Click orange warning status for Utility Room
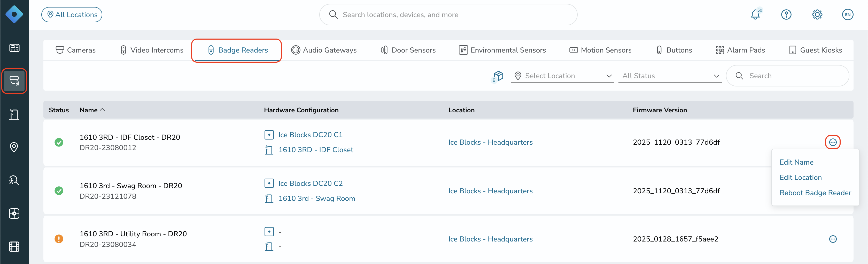The width and height of the screenshot is (868, 264). [x=59, y=239]
